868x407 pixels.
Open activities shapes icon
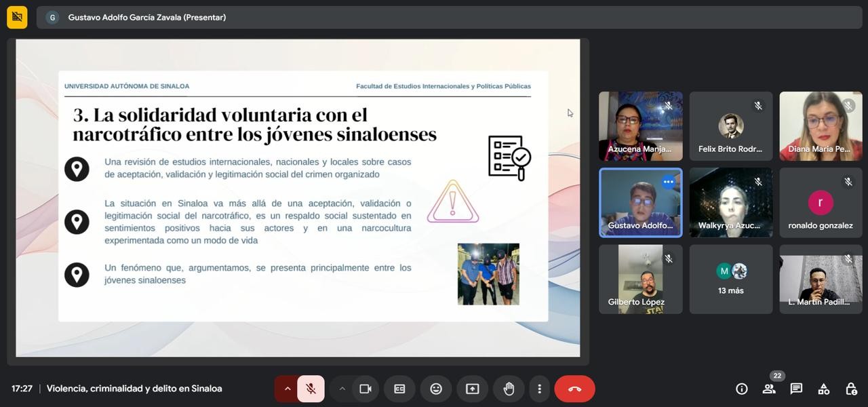click(x=823, y=389)
